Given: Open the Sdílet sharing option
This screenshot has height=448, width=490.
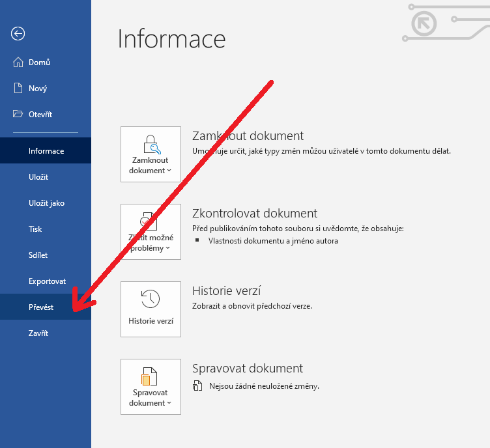Looking at the screenshot, I should (38, 255).
